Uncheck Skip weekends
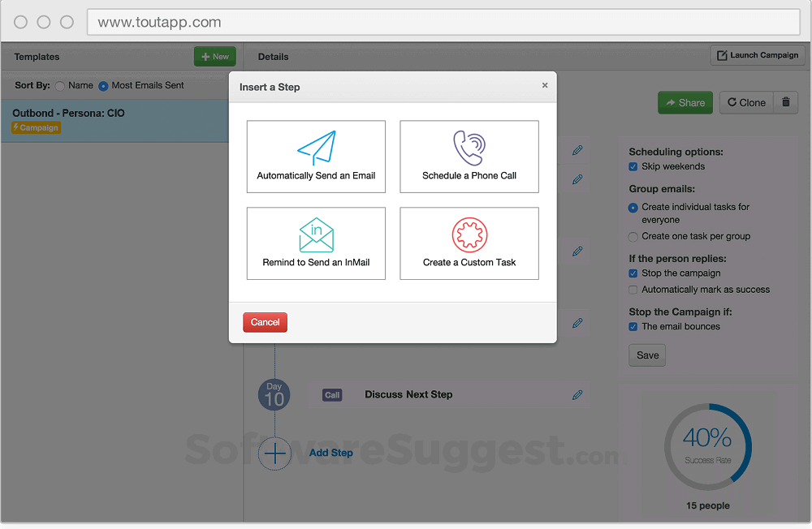Screen dimensions: 812x529 [x=633, y=166]
